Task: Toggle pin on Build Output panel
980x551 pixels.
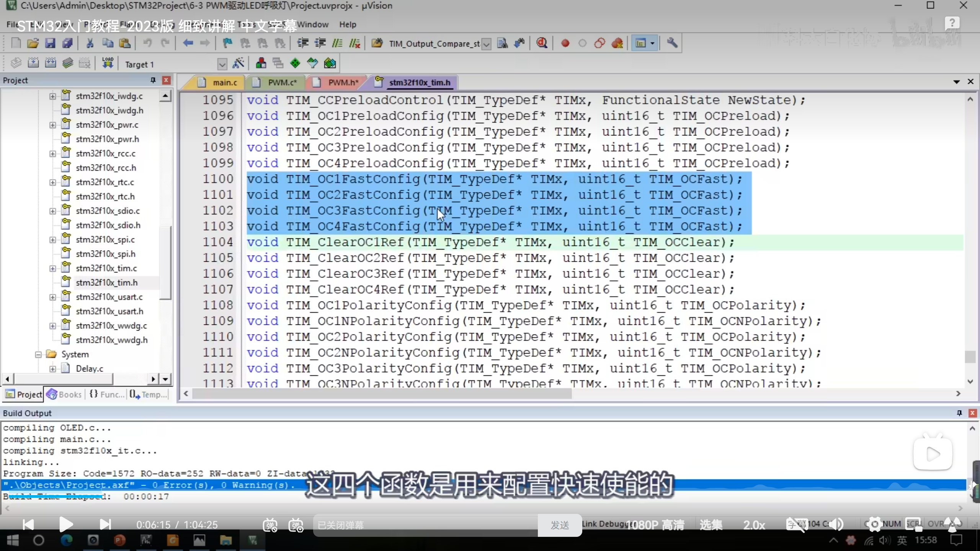Action: 959,413
